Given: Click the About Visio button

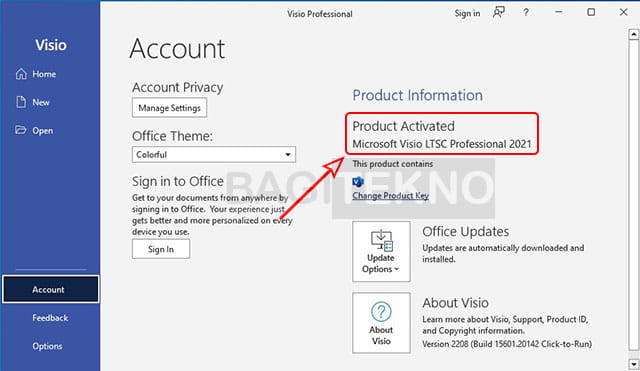Looking at the screenshot, I should pyautogui.click(x=381, y=323).
